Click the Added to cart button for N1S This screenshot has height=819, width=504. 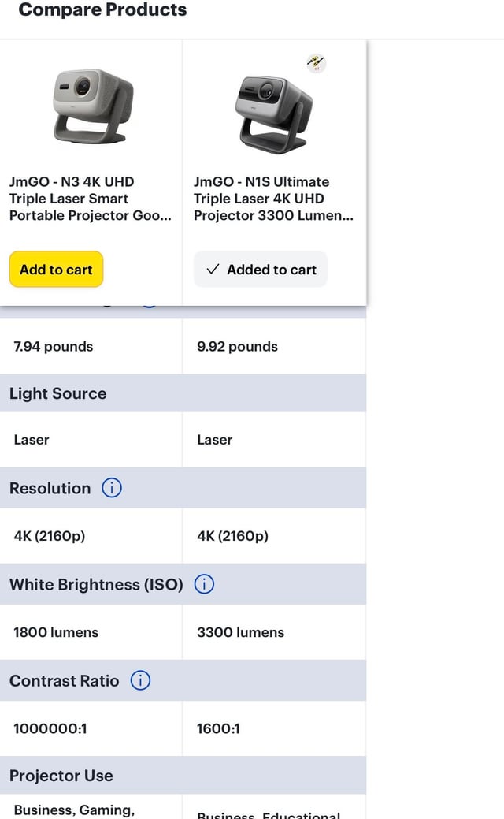pyautogui.click(x=261, y=270)
